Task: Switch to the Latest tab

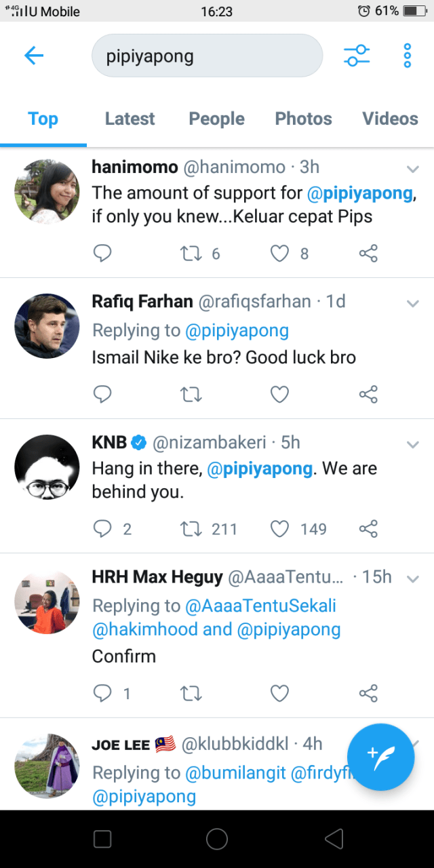Action: [130, 119]
